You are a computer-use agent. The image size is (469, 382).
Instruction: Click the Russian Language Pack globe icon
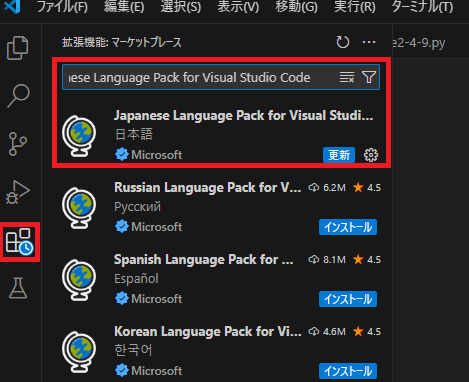point(79,208)
